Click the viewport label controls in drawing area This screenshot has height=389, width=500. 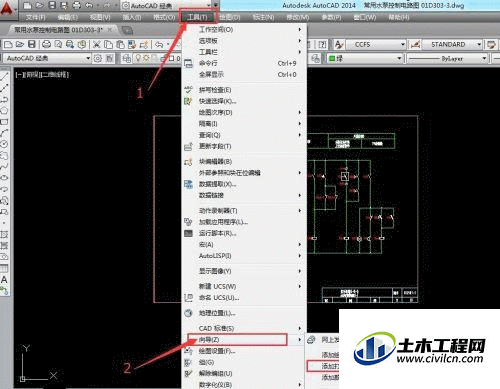[x=42, y=74]
